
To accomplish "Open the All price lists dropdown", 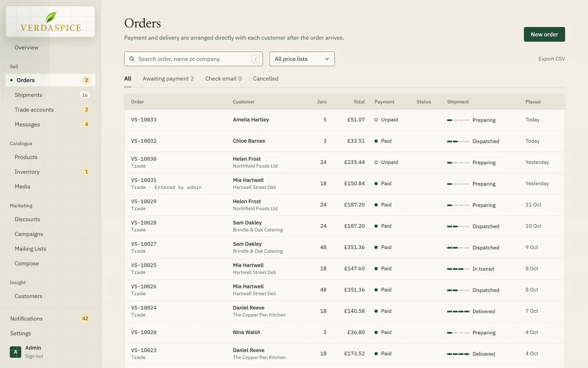I will [302, 59].
